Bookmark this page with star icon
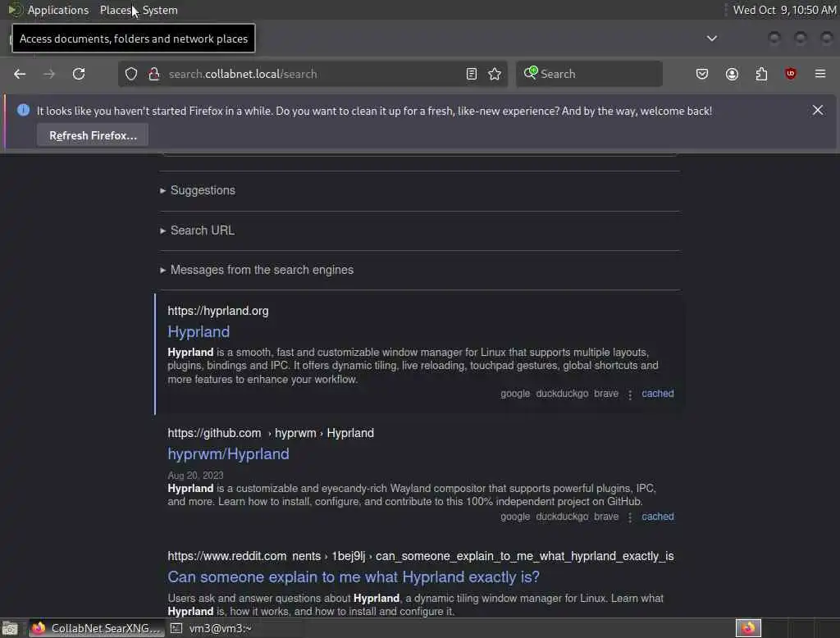The height and width of the screenshot is (638, 840). pyautogui.click(x=495, y=74)
